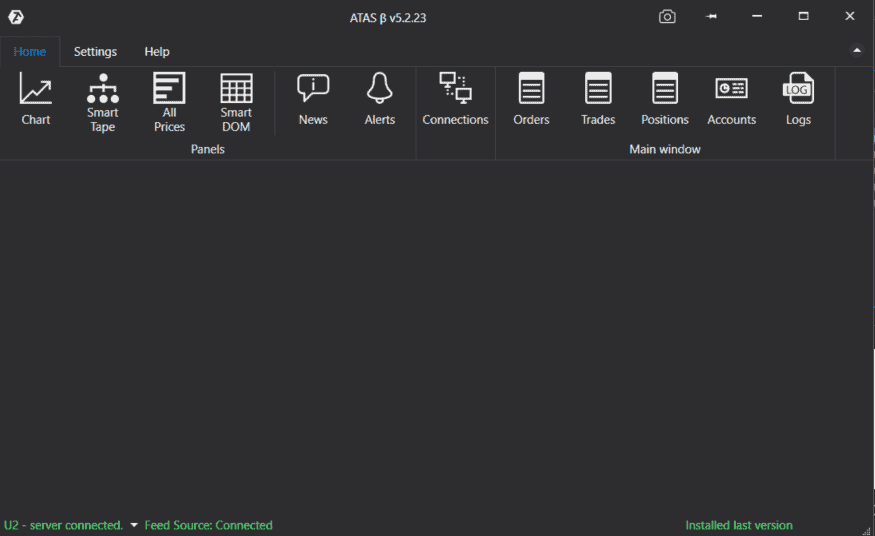875x536 pixels.
Task: Click Feed Source: Connected status
Action: tap(208, 525)
